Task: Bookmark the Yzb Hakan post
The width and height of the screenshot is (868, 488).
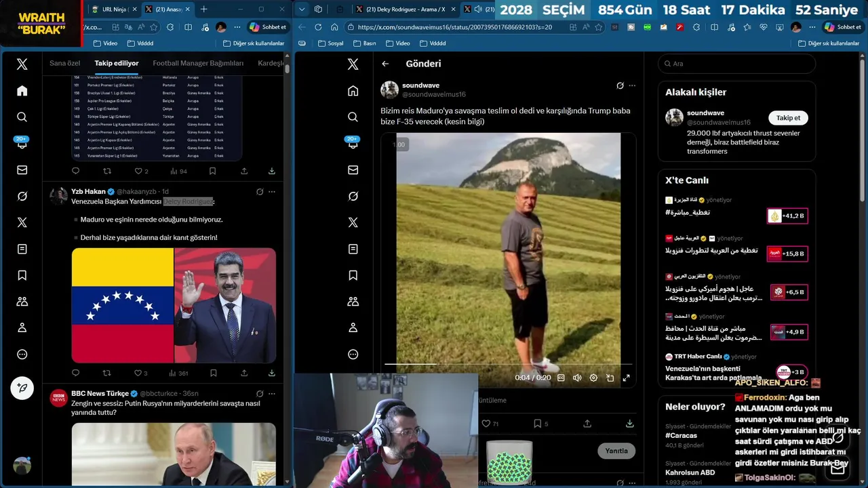Action: 213,373
